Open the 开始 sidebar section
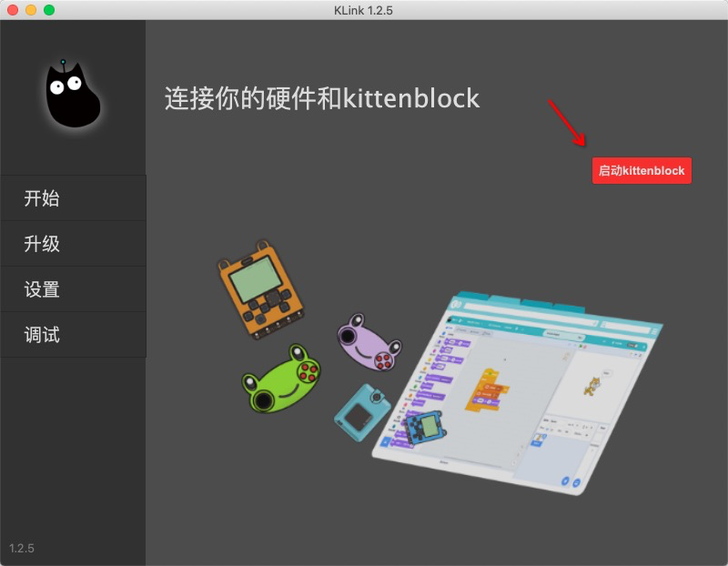728x566 pixels. (73, 198)
